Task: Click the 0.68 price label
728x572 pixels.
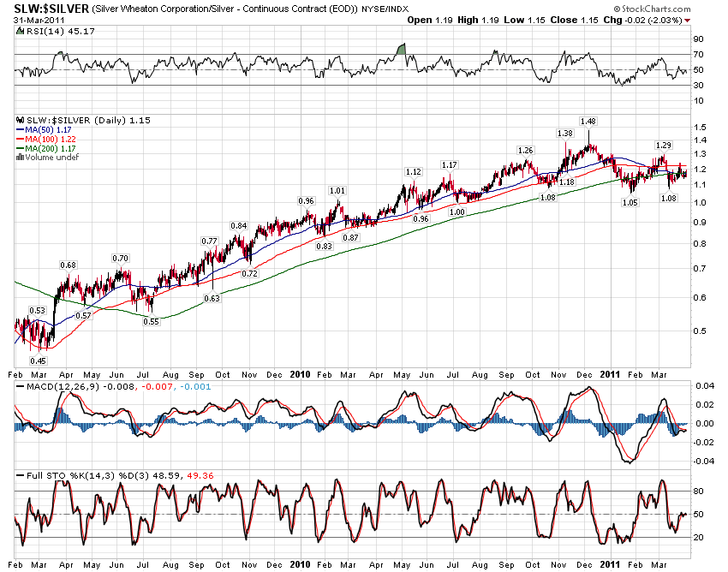Action: tap(68, 265)
